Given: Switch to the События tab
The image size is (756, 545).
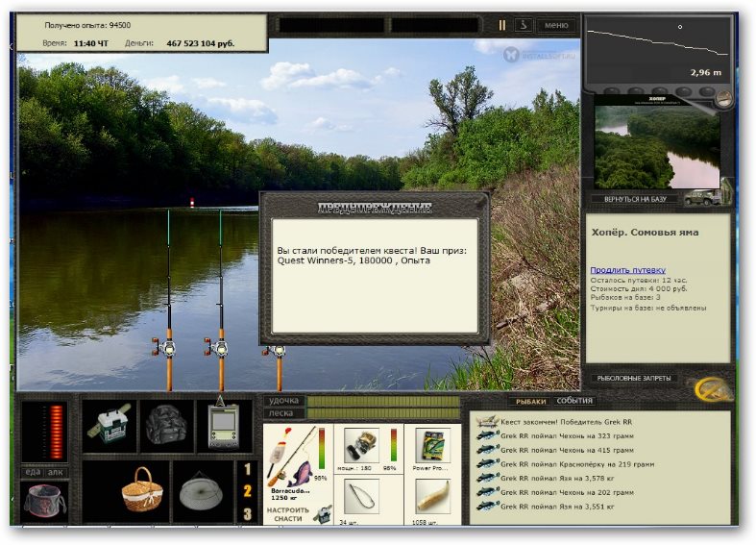Looking at the screenshot, I should pos(574,401).
